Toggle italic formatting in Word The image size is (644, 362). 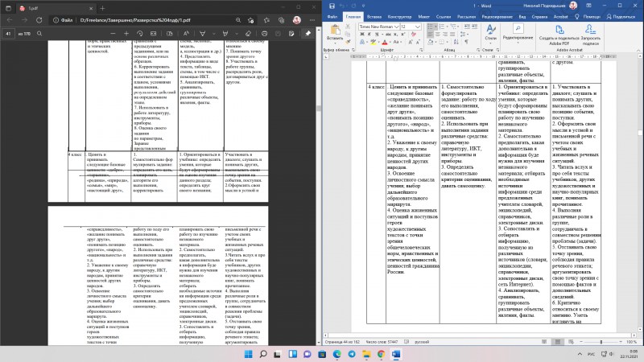(x=369, y=34)
